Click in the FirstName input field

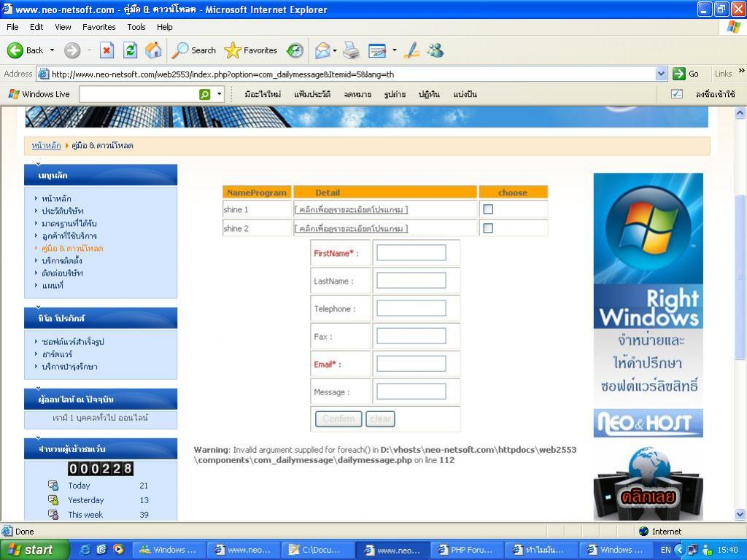click(x=411, y=253)
